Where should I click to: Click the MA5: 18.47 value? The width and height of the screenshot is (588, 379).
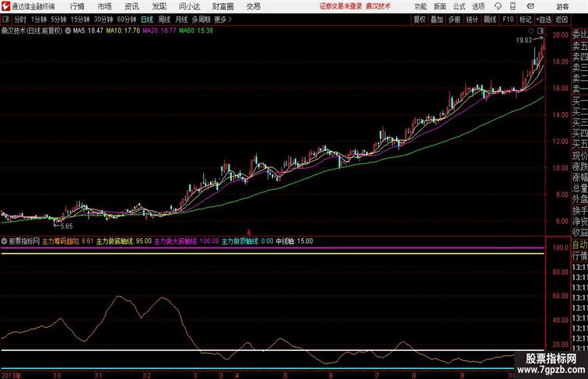pos(88,31)
